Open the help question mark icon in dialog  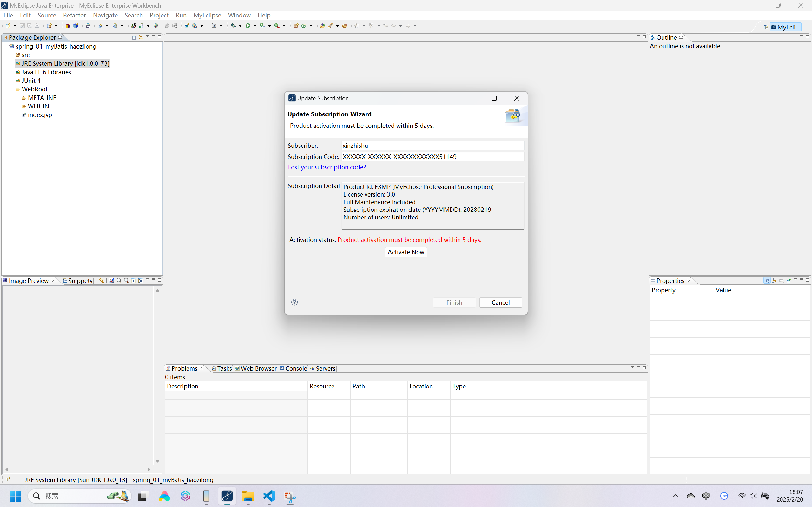tap(294, 302)
